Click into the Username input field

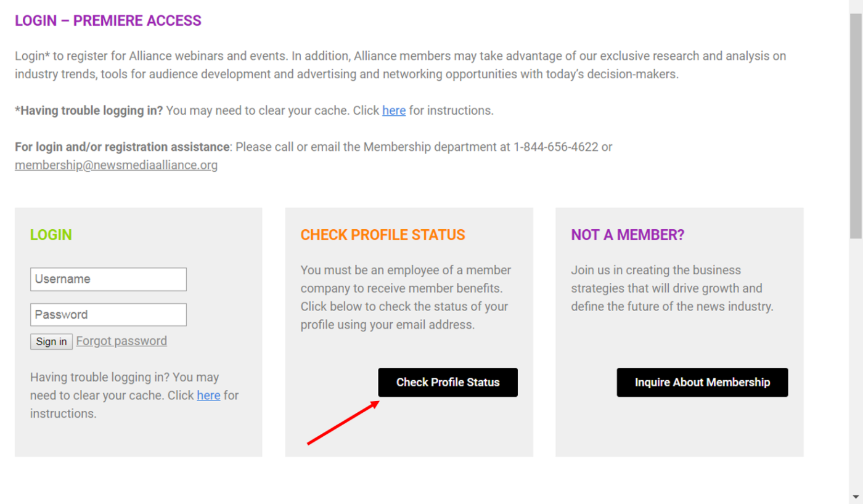click(x=108, y=279)
